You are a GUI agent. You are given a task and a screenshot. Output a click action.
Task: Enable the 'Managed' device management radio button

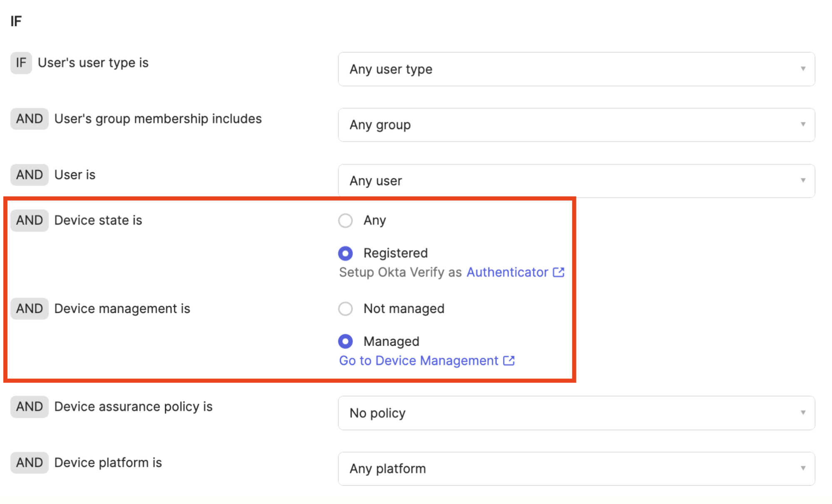coord(345,340)
